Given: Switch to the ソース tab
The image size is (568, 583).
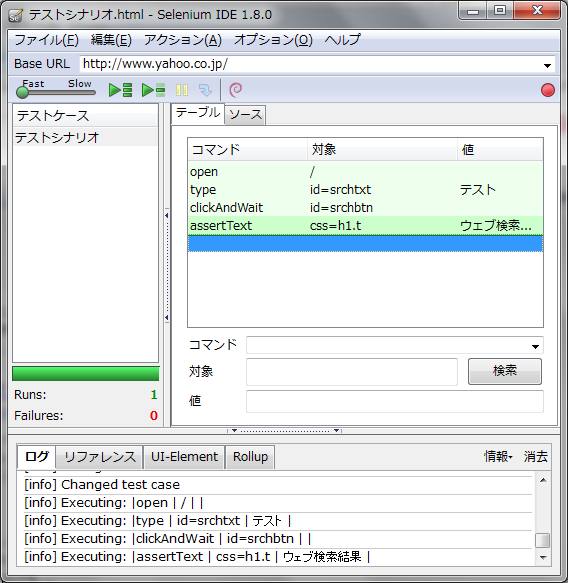Looking at the screenshot, I should coord(245,115).
